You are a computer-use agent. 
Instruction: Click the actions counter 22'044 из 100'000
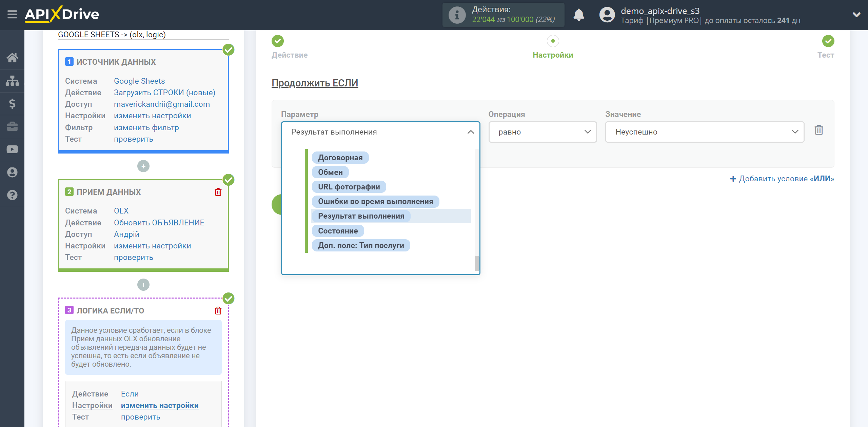513,20
